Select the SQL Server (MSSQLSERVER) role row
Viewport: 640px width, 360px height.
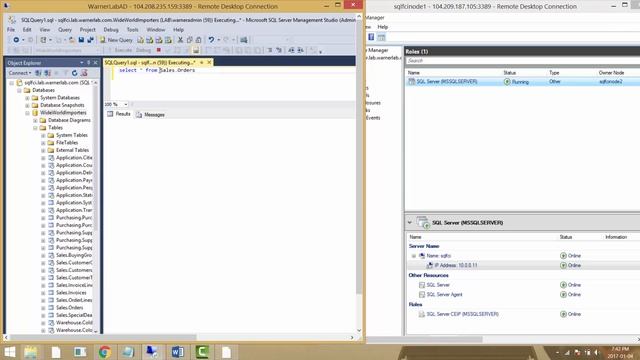pos(522,82)
